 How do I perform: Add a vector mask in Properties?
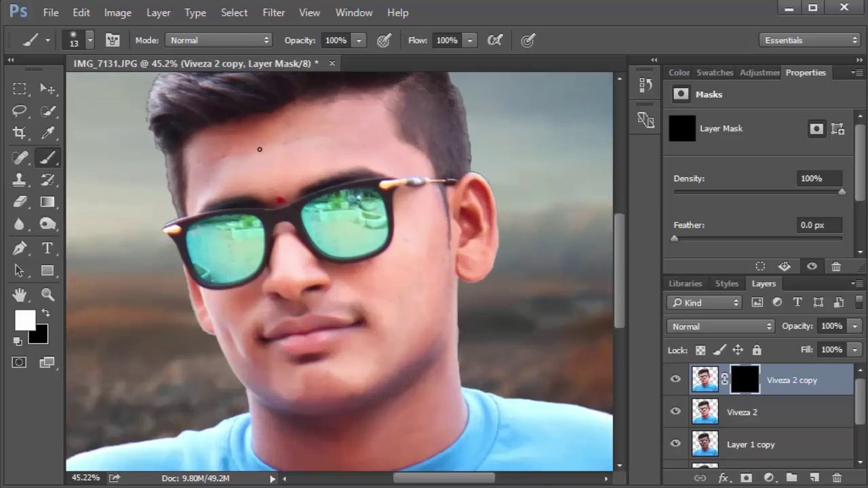click(x=838, y=129)
